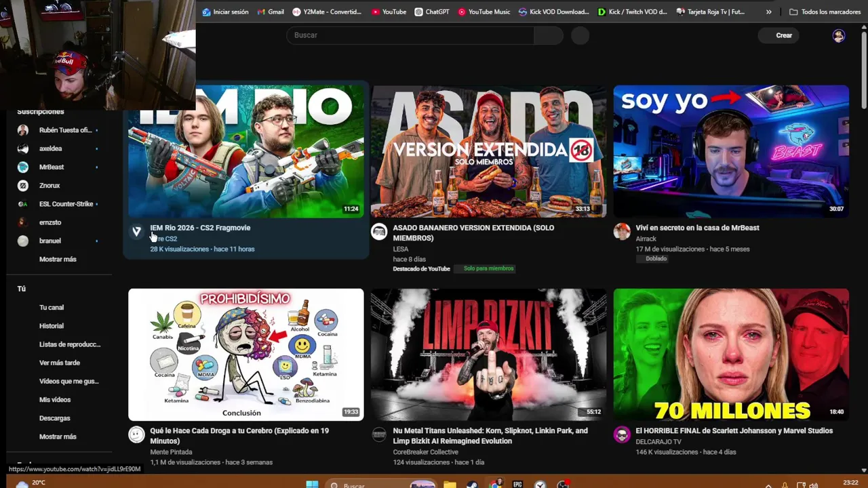Open Rubén Tuesta channel avatar in subscriptions
The height and width of the screenshot is (488, 868).
click(23, 130)
